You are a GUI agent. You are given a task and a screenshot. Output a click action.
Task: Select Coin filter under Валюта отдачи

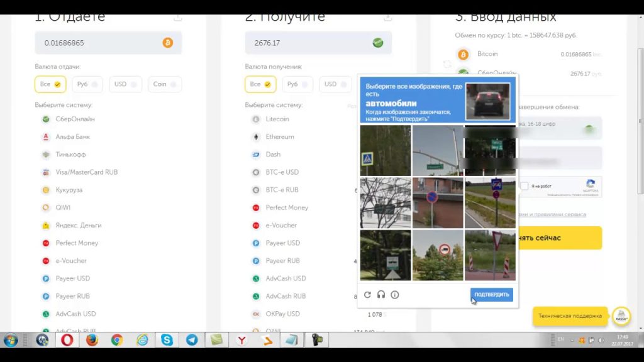pos(164,84)
